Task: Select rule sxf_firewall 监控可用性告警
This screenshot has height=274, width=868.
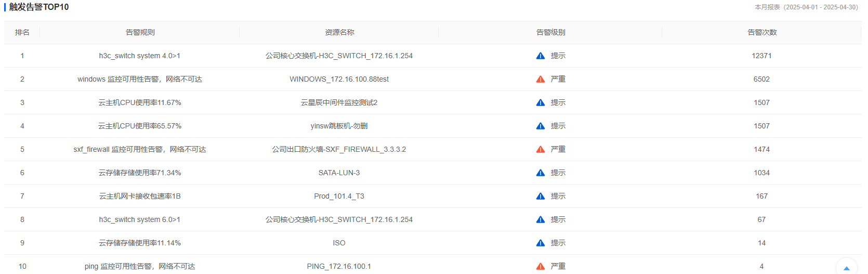Action: click(140, 149)
